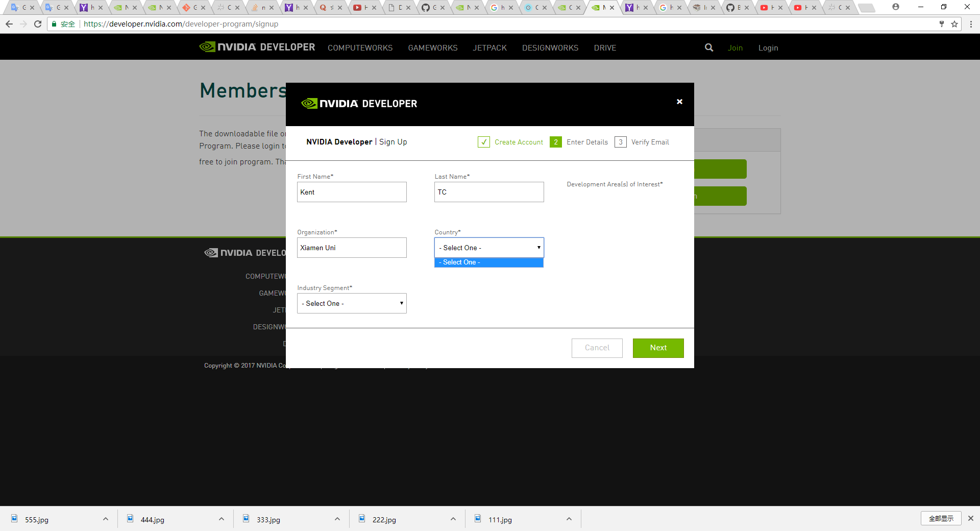The image size is (980, 531).
Task: Close the NVIDIA sign up dialog
Action: coord(679,102)
